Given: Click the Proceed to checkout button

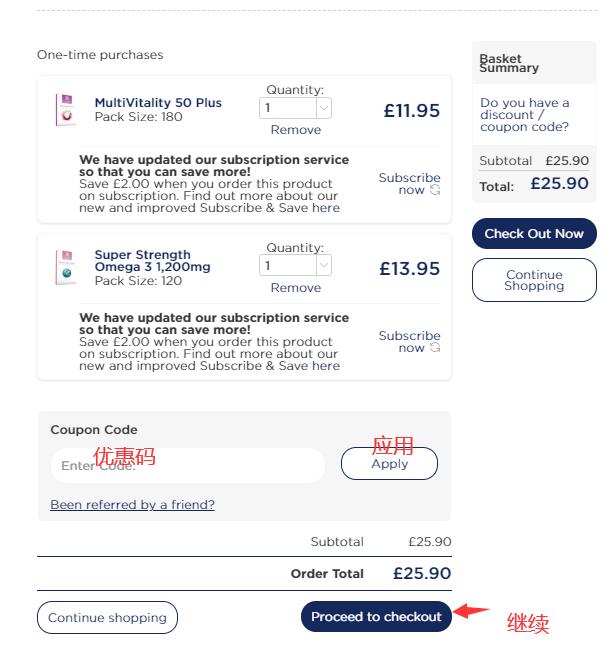Looking at the screenshot, I should (x=376, y=617).
